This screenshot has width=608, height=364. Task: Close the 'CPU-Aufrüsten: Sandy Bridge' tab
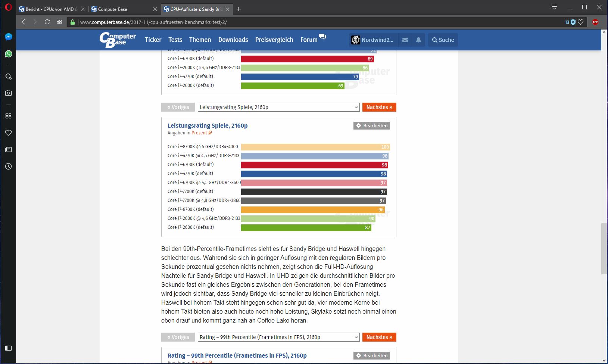click(x=227, y=9)
